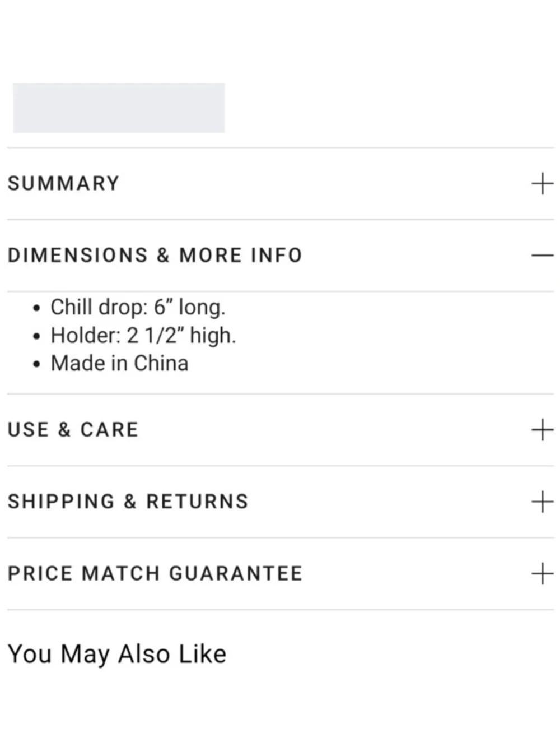Click the 6” long measurement text

[190, 307]
